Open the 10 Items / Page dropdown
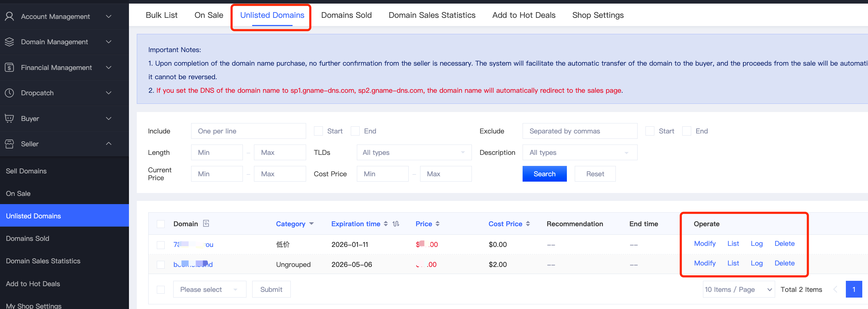This screenshot has width=868, height=309. point(739,289)
